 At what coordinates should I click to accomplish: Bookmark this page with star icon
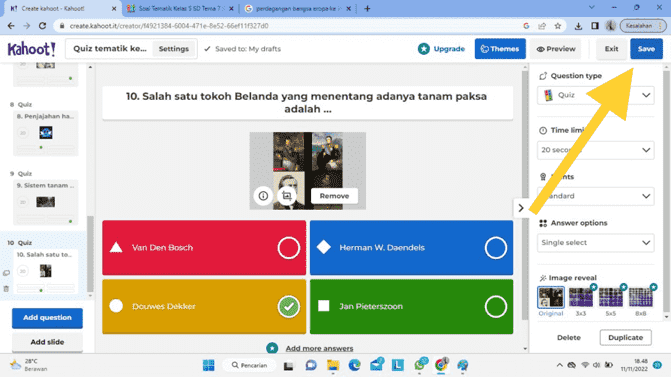point(558,26)
